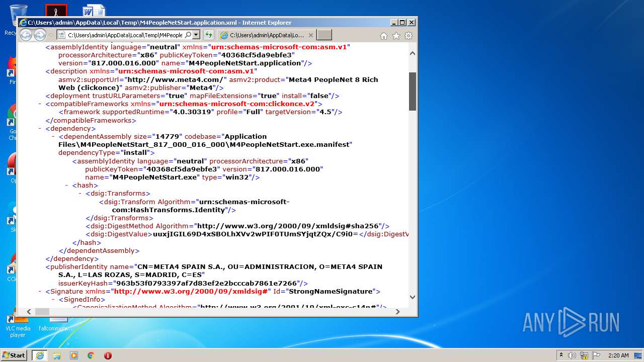Refresh the page with the green arrows button
This screenshot has width=644, height=362.
coord(208,35)
